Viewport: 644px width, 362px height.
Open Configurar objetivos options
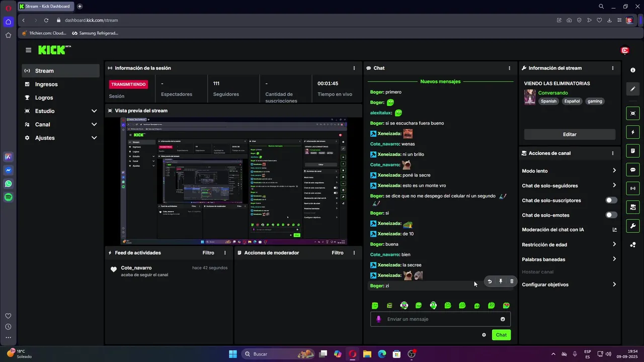pyautogui.click(x=569, y=285)
